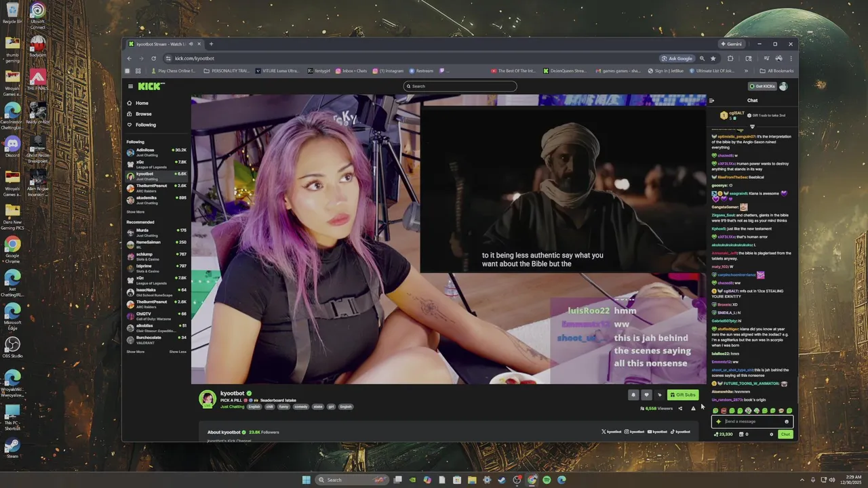Focus the Kick search field
Image resolution: width=868 pixels, height=488 pixels.
pos(460,86)
